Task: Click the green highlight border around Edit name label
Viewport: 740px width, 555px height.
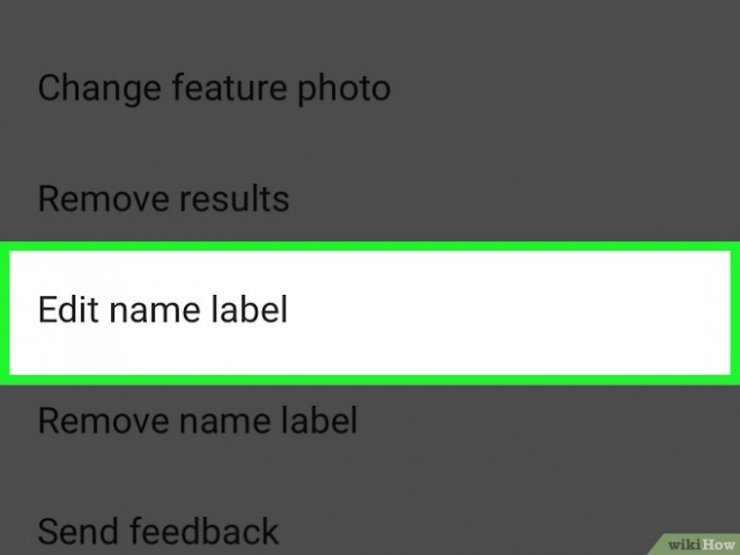Action: pos(370,246)
